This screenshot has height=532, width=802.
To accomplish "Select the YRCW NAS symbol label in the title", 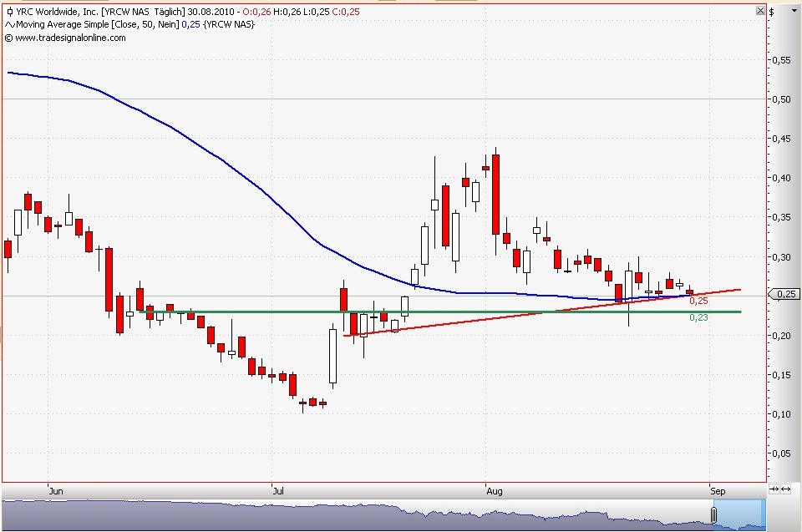I will 126,12.
